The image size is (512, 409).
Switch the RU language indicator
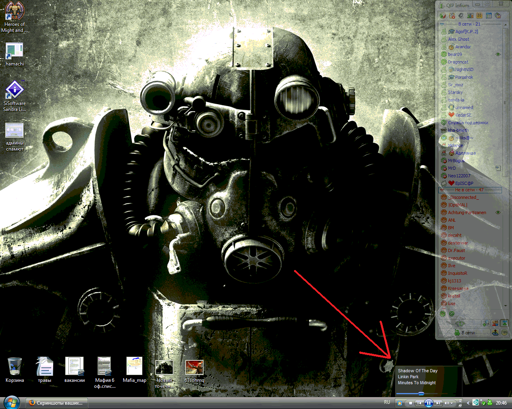[x=387, y=402]
